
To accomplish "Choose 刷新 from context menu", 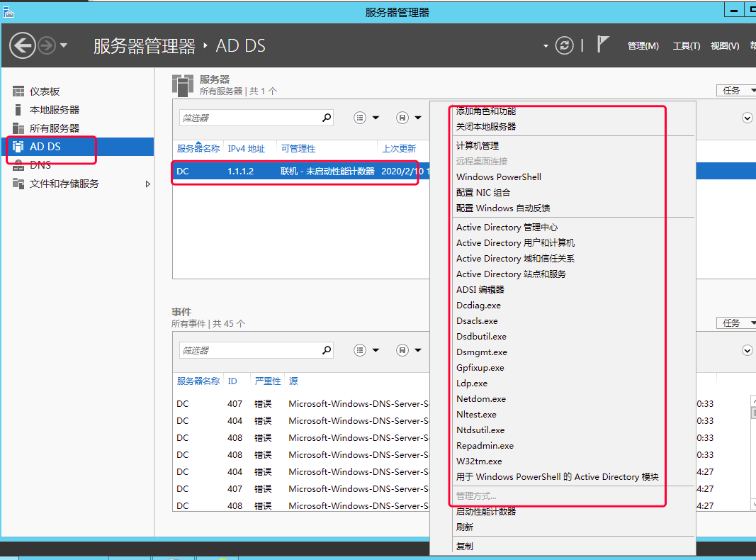I will (465, 527).
